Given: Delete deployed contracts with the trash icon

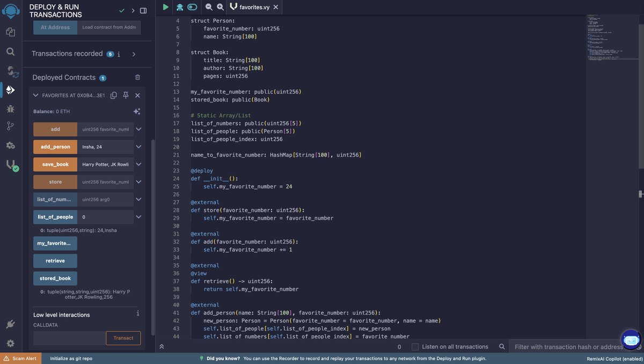Looking at the screenshot, I should [137, 77].
